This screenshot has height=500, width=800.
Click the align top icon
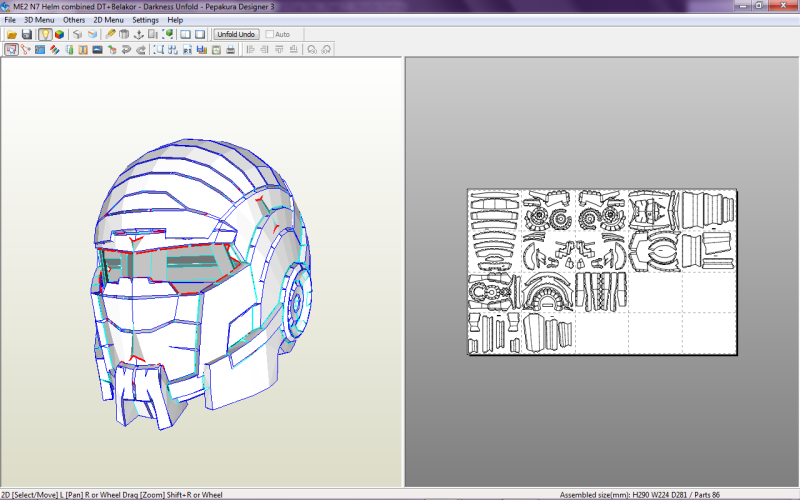coord(279,49)
